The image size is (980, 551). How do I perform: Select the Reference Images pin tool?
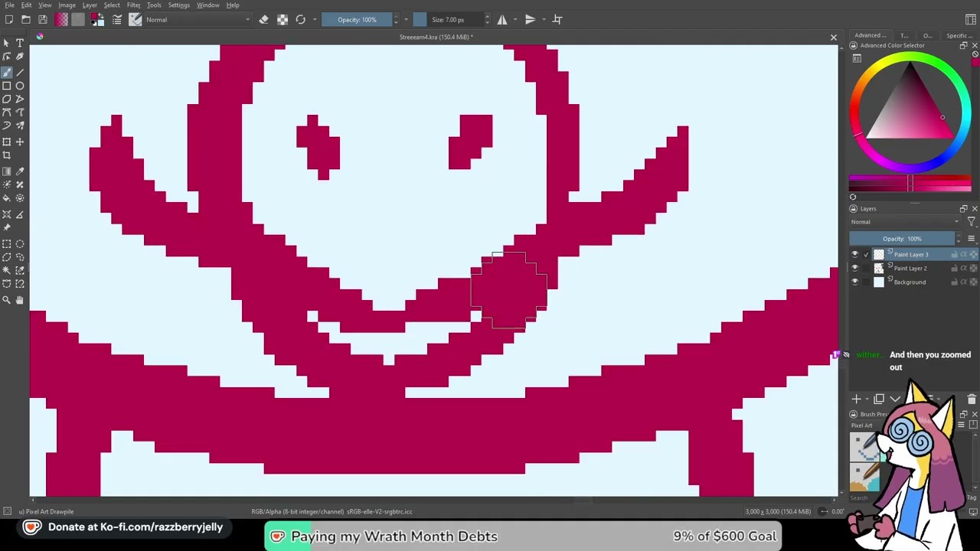point(7,227)
